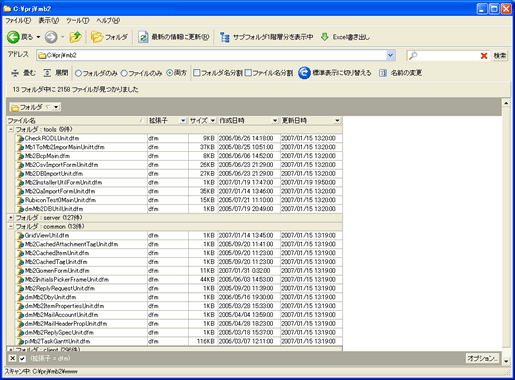Open address bar dropdown arrow
Image resolution: width=515 pixels, height=380 pixels.
pos(391,55)
